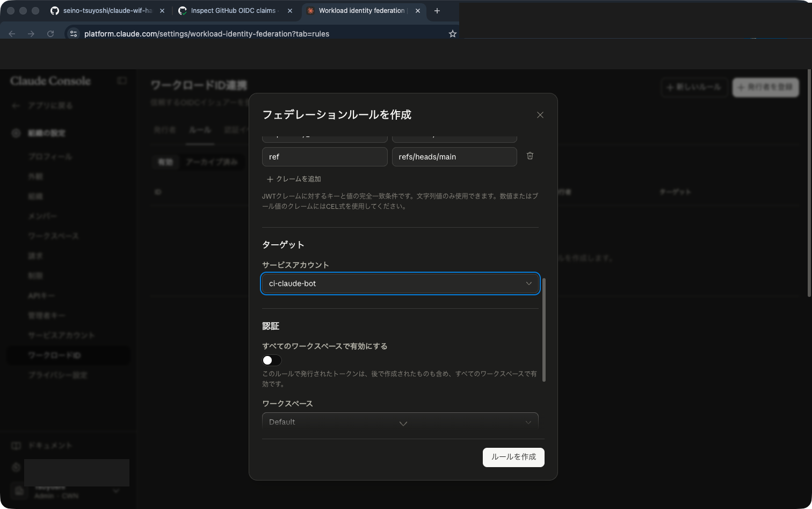Go forward in browser history
The height and width of the screenshot is (509, 812).
(31, 34)
